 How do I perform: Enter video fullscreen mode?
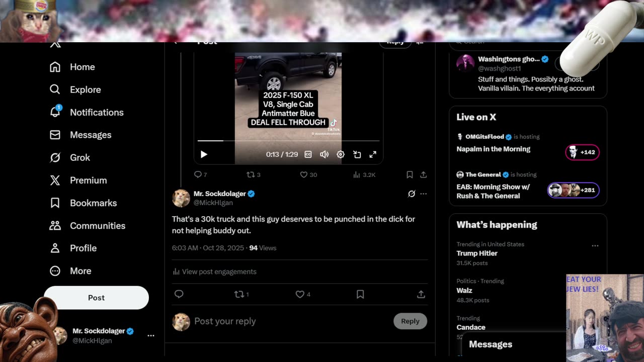pyautogui.click(x=373, y=154)
